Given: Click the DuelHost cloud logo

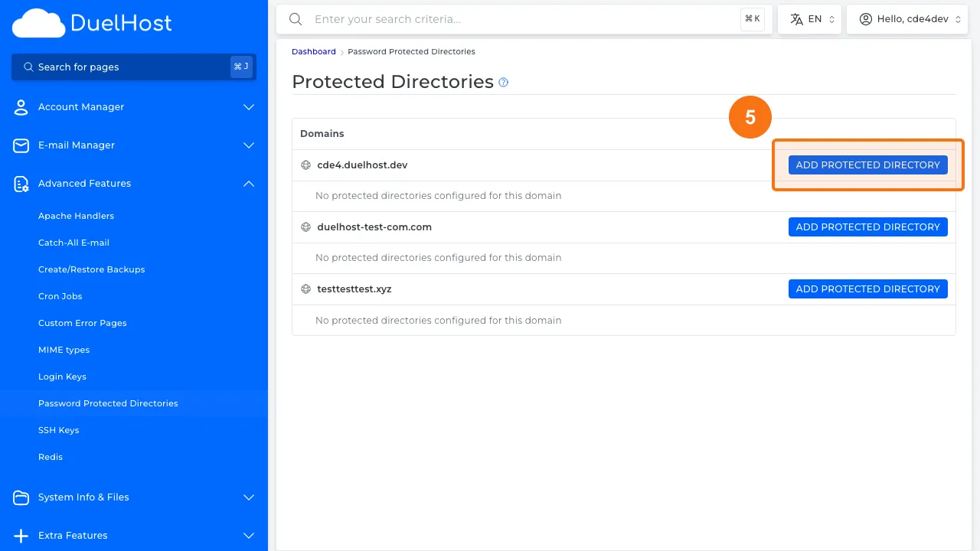Looking at the screenshot, I should coord(38,23).
